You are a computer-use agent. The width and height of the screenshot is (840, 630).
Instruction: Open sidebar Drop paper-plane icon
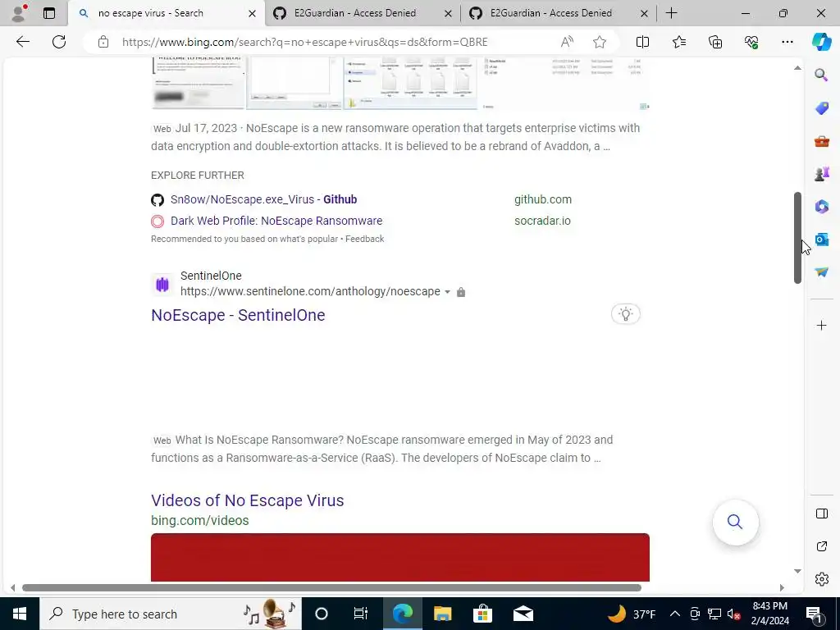(x=821, y=272)
